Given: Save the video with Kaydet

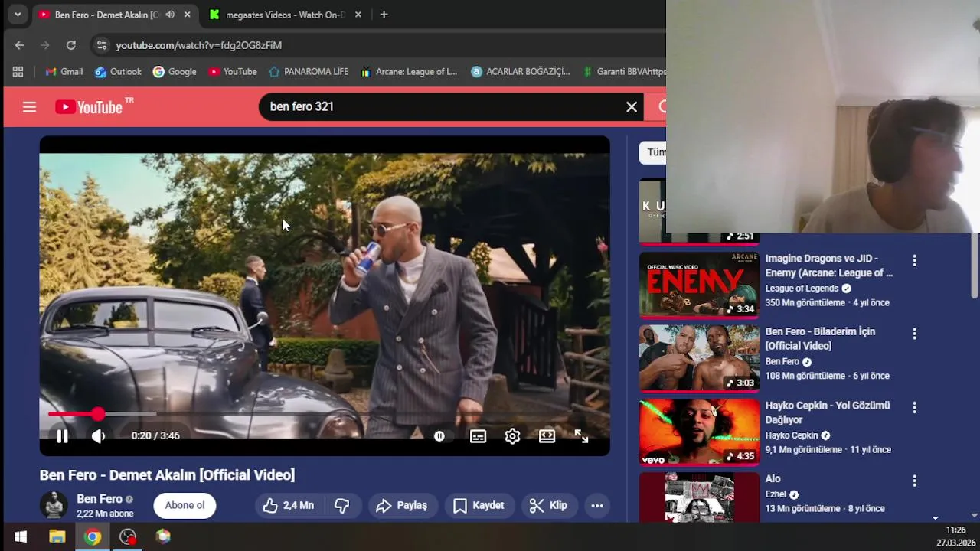Looking at the screenshot, I should click(479, 505).
